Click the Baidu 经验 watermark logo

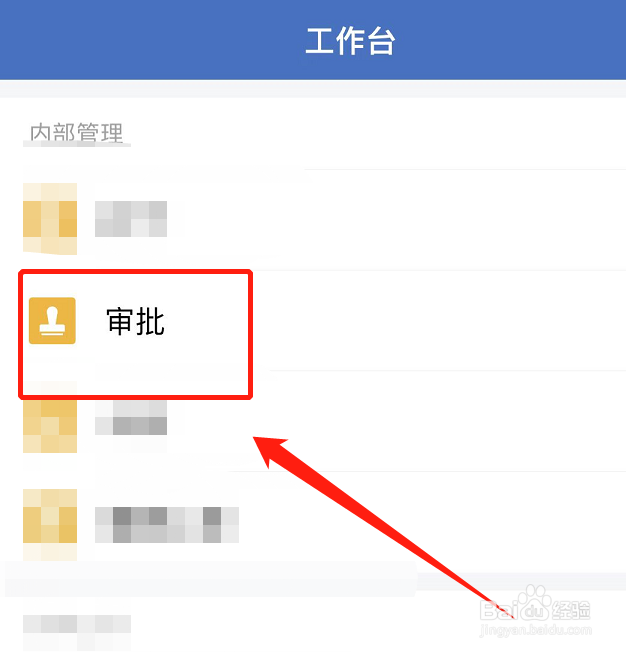click(x=535, y=604)
